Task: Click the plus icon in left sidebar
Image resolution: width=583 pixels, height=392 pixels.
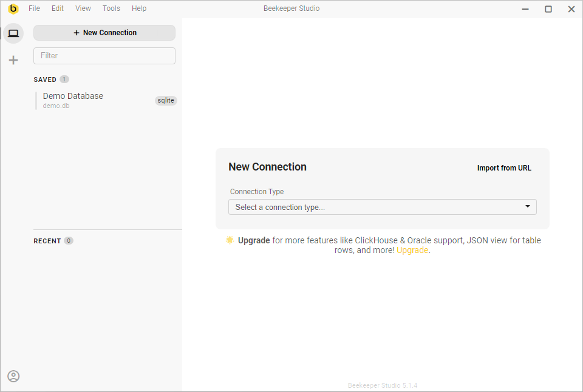Action: (x=13, y=60)
